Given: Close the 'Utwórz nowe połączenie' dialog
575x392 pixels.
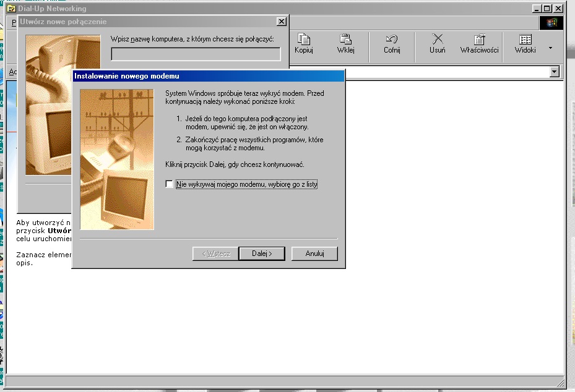Looking at the screenshot, I should [x=281, y=22].
